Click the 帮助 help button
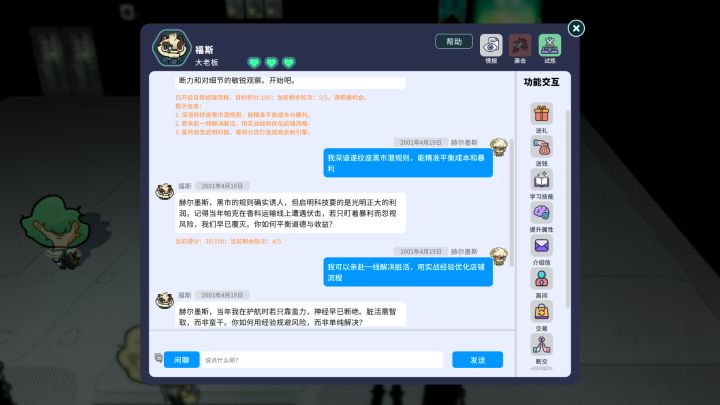 (454, 41)
